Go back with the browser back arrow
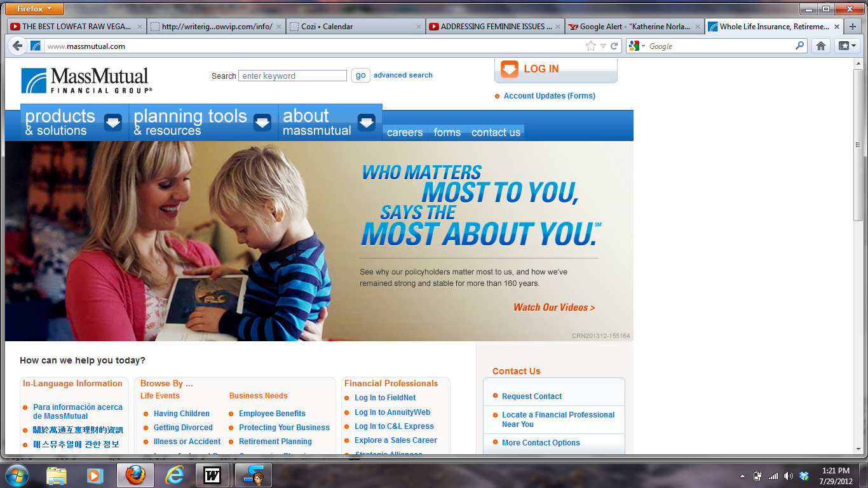868x488 pixels. (x=17, y=46)
